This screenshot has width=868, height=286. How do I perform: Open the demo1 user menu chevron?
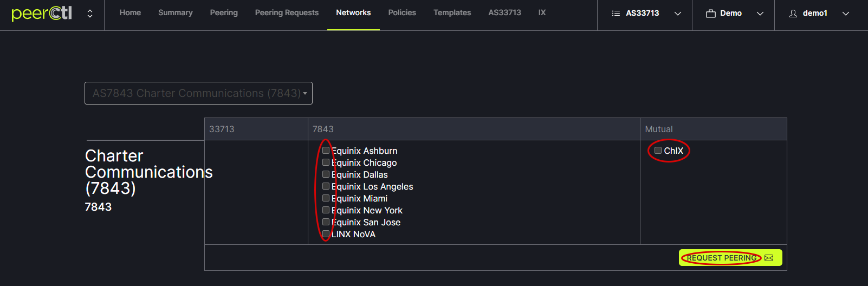[x=845, y=14]
